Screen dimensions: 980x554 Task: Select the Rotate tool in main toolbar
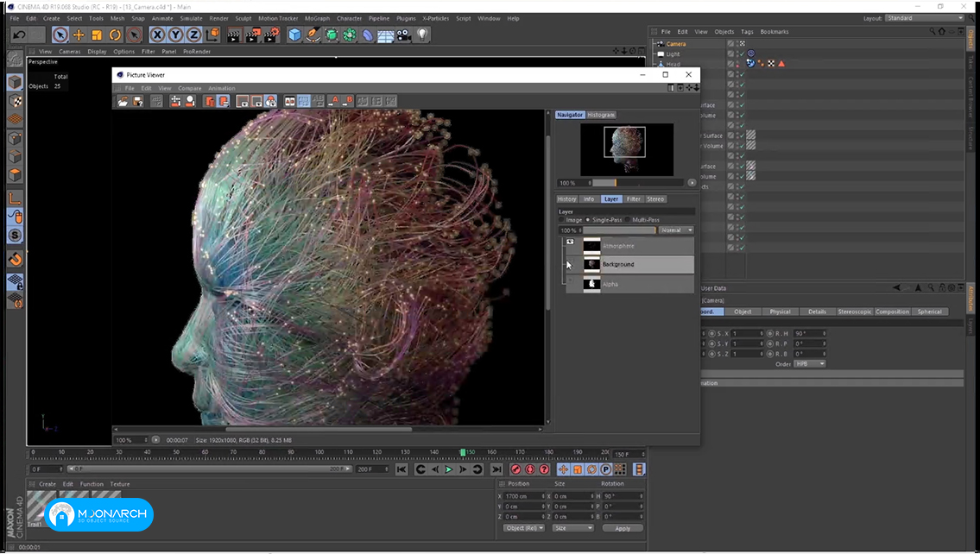[x=115, y=35]
